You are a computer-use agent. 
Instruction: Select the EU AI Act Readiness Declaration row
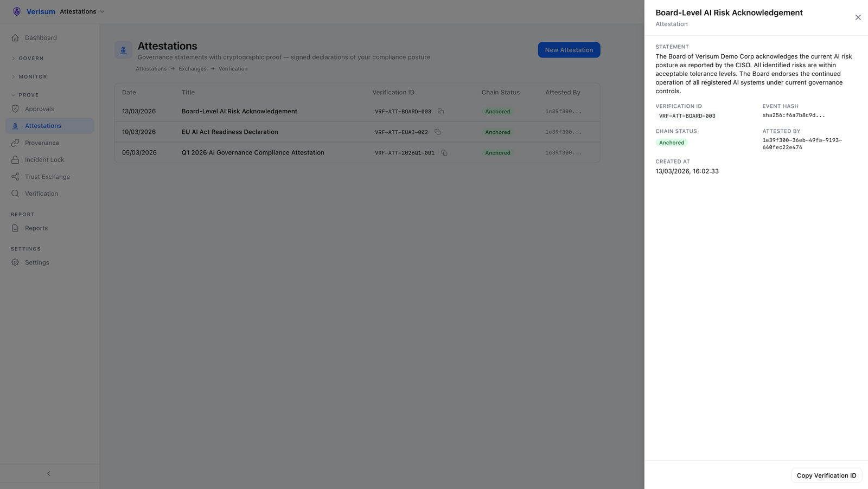click(x=229, y=132)
